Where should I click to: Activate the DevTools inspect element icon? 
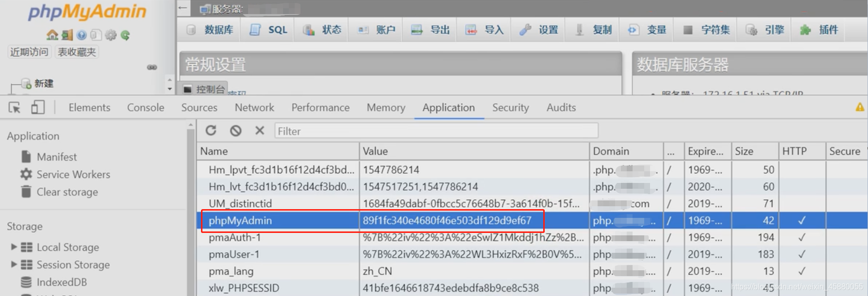[x=15, y=107]
